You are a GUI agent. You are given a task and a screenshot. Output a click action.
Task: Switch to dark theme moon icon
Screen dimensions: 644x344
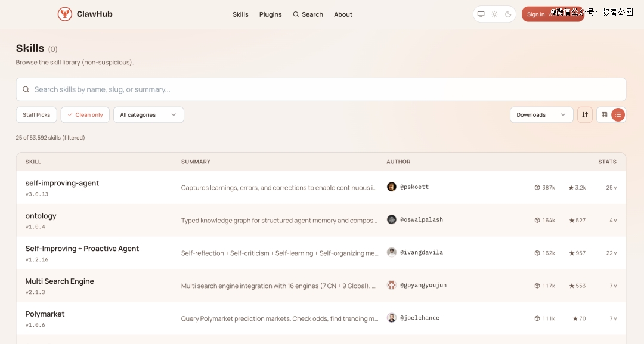[x=508, y=14]
